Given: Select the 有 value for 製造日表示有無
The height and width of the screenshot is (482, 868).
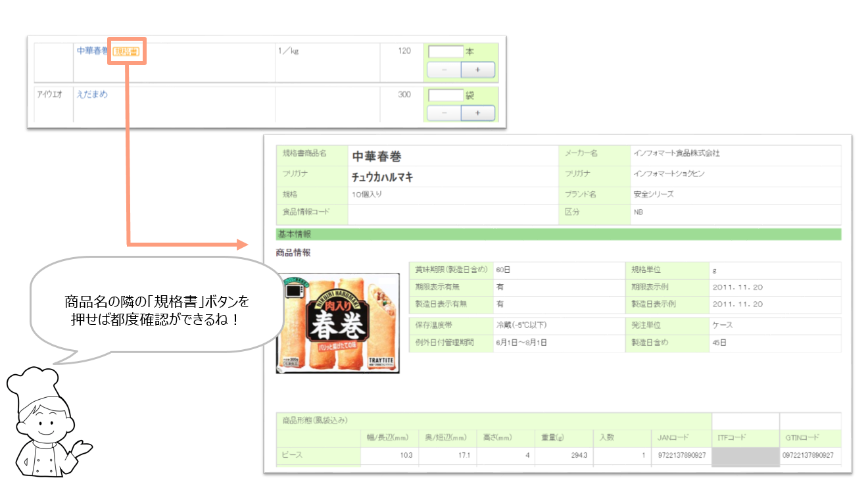Looking at the screenshot, I should coord(500,304).
